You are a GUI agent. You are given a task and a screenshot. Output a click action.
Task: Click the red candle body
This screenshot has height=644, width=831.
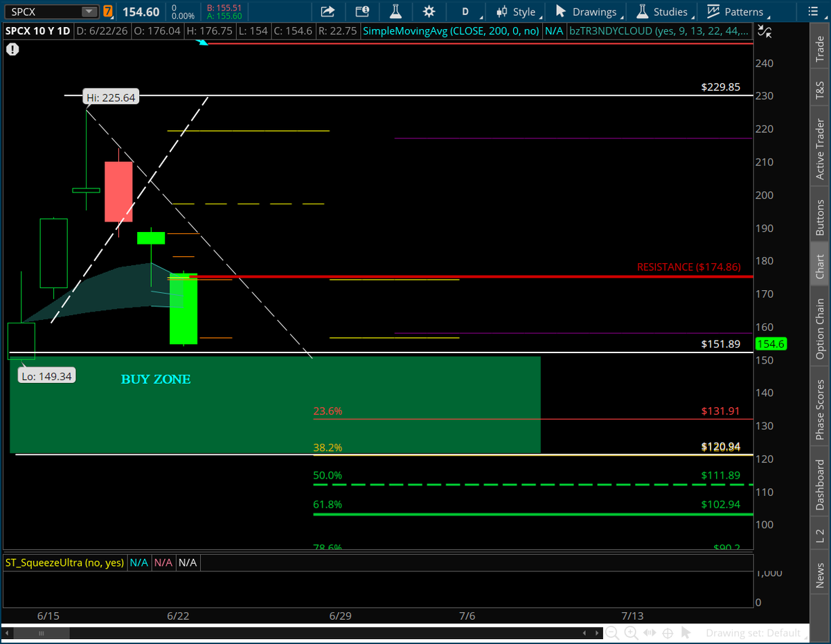pos(118,192)
